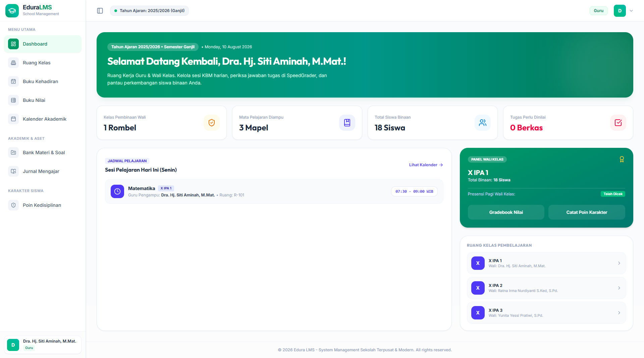Toggle the sidebar panel icon
644x358 pixels.
100,11
